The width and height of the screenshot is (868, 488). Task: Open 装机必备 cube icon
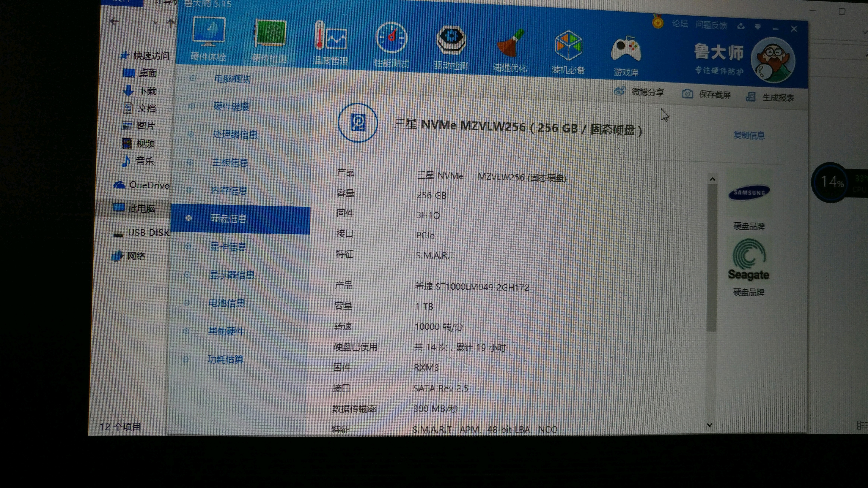pos(568,45)
